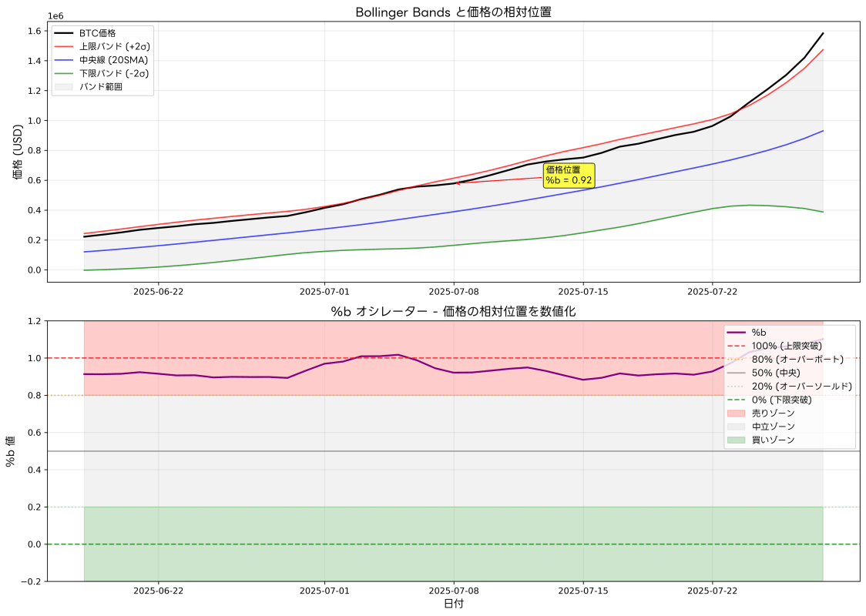Click the blue 中央線 (20SMA) legend marker
Viewport: 866px width, 616px height.
(63, 60)
